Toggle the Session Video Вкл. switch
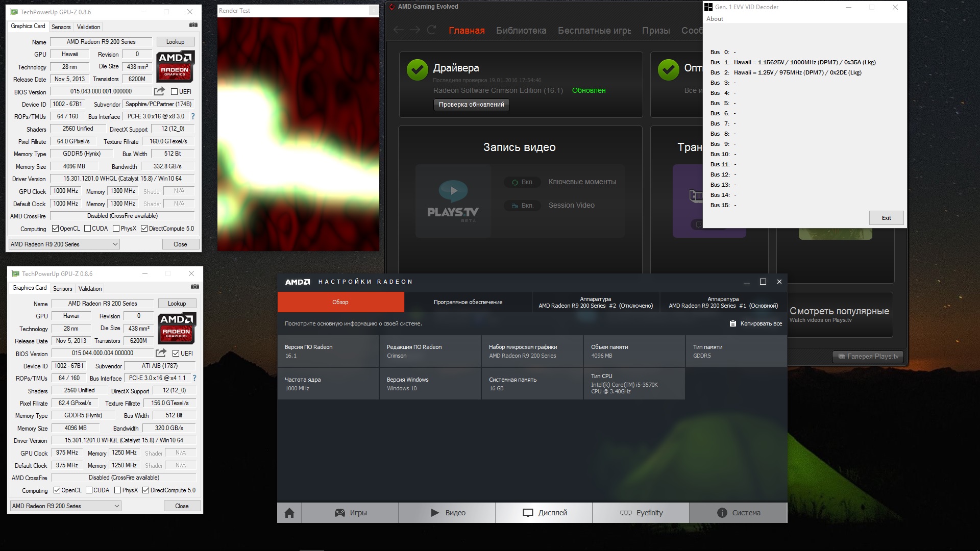Image resolution: width=980 pixels, height=551 pixels. [x=522, y=206]
